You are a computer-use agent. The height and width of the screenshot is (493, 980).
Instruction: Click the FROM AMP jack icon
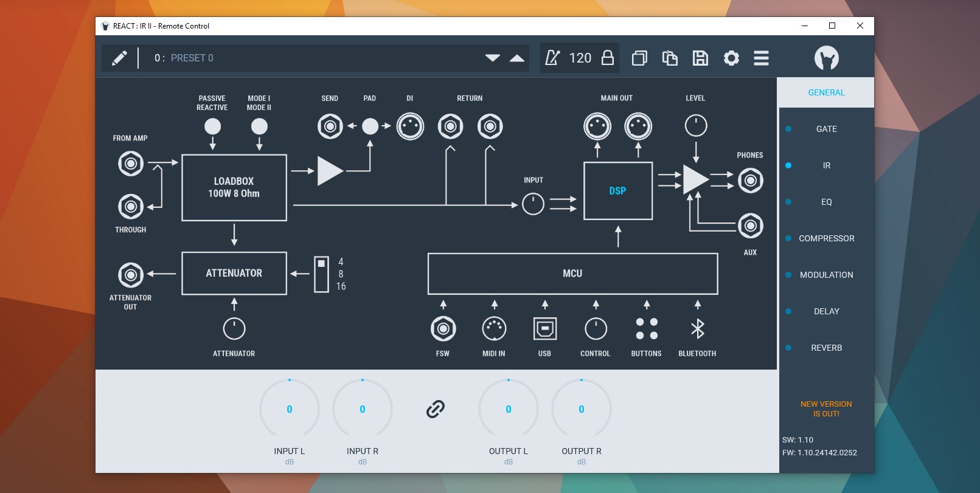tap(131, 164)
